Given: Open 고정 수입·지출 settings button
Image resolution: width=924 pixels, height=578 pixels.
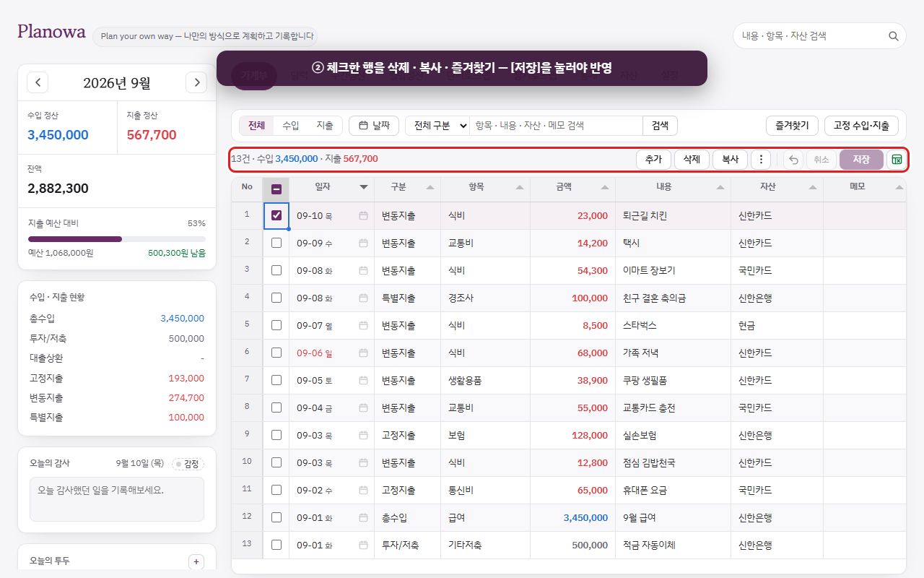Looking at the screenshot, I should tap(861, 126).
